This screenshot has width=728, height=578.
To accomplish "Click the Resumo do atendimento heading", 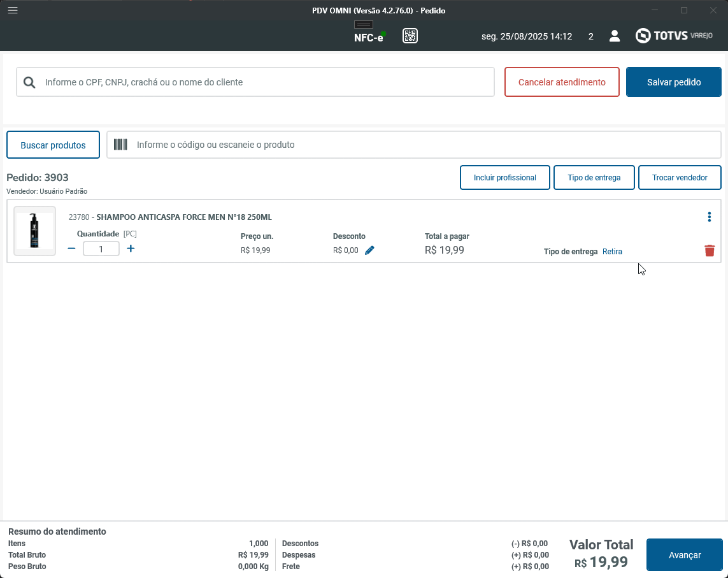I will pyautogui.click(x=57, y=531).
